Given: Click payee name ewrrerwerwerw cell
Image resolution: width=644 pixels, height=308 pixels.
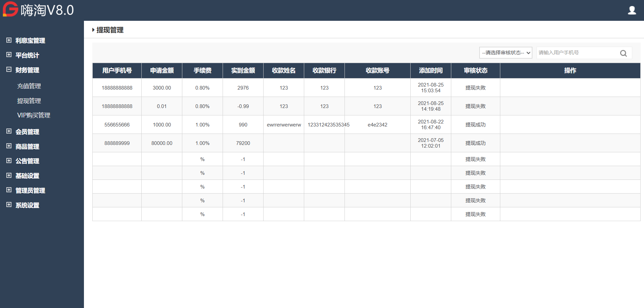Looking at the screenshot, I should coord(284,125).
